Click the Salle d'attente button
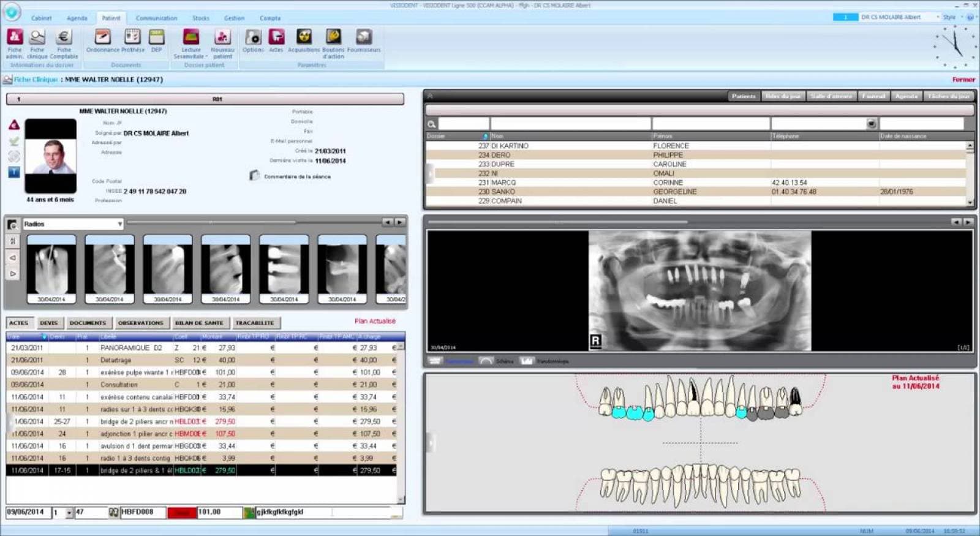Screen dimensions: 980x536 tap(831, 96)
